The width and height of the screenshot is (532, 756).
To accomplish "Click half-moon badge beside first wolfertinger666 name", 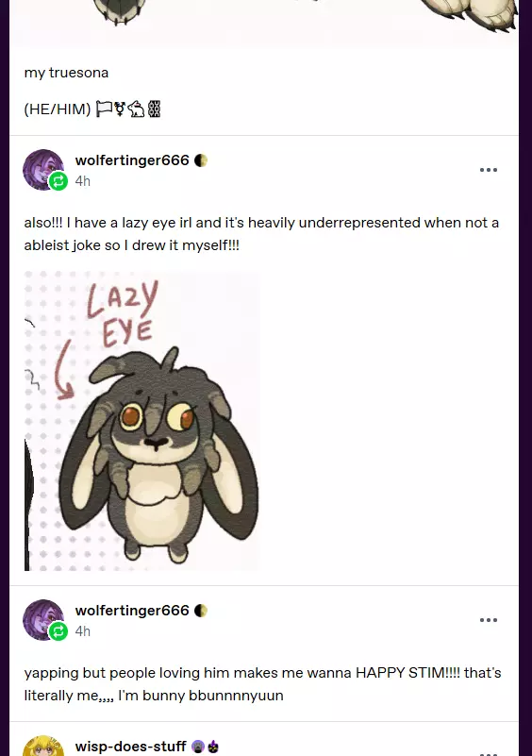I will pyautogui.click(x=201, y=160).
